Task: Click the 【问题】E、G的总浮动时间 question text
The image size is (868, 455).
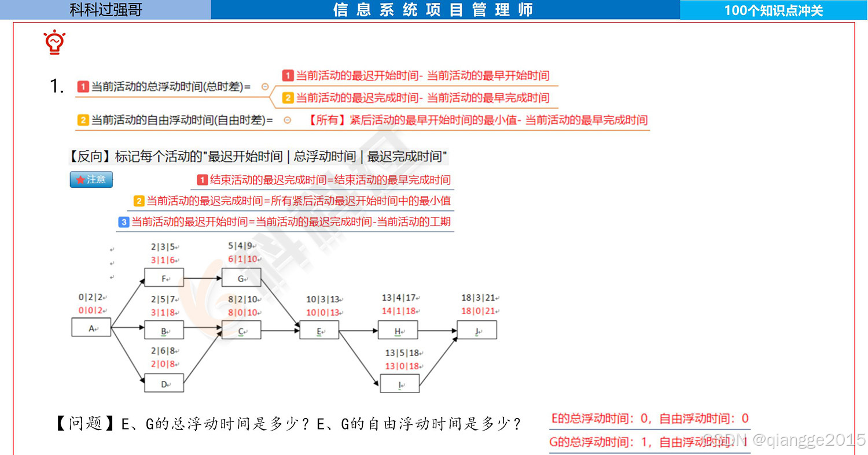Action: click(287, 424)
